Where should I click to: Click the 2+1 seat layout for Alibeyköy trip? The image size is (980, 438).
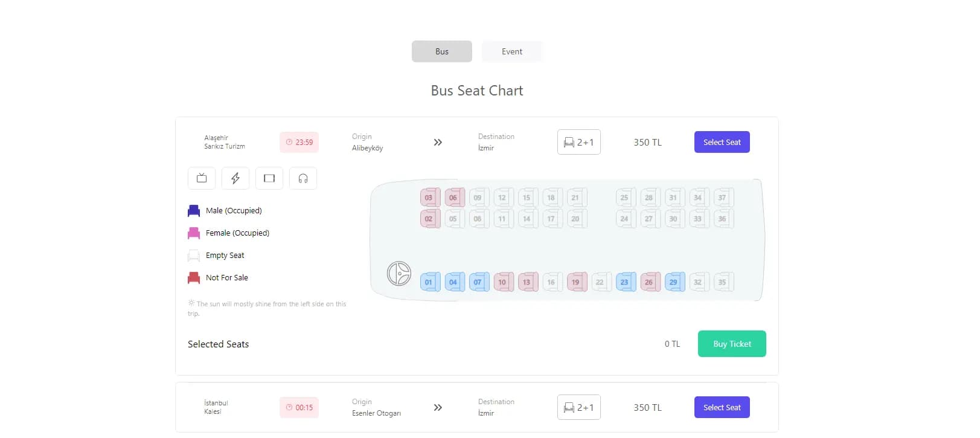pyautogui.click(x=578, y=142)
